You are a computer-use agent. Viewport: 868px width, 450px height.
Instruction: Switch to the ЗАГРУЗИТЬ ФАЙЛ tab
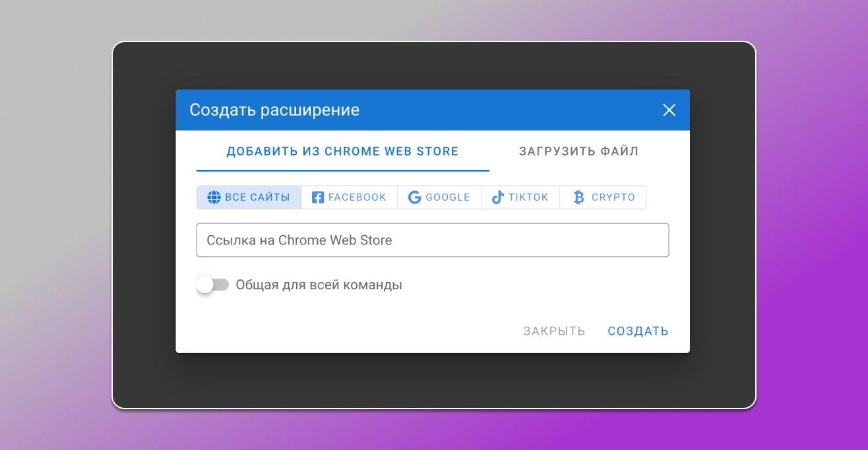(577, 151)
